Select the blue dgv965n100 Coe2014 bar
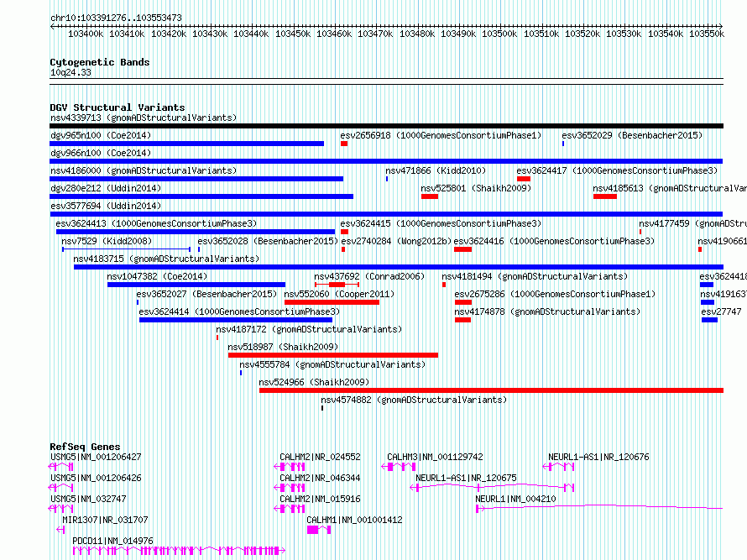The height and width of the screenshot is (560, 747). tap(186, 144)
